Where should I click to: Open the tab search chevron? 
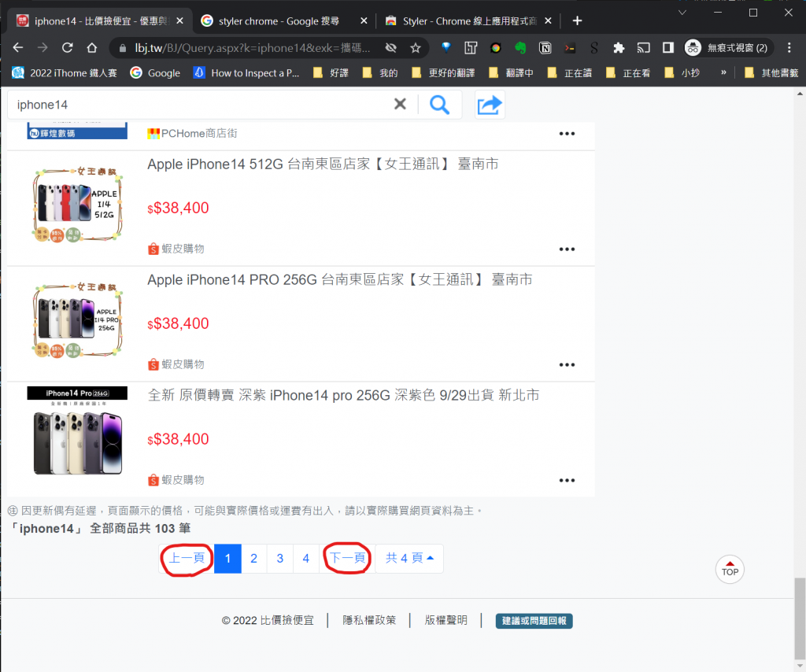[x=682, y=13]
